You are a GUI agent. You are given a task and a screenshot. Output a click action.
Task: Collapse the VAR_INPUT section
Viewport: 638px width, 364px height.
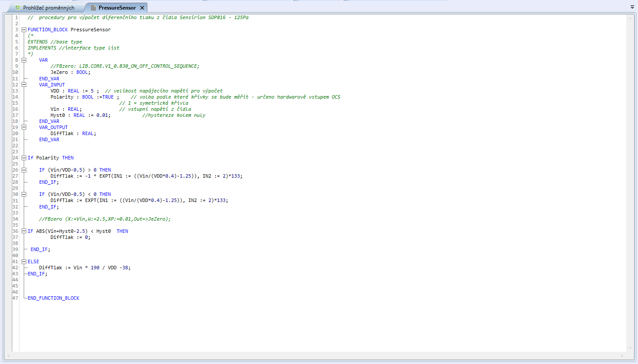(x=23, y=85)
